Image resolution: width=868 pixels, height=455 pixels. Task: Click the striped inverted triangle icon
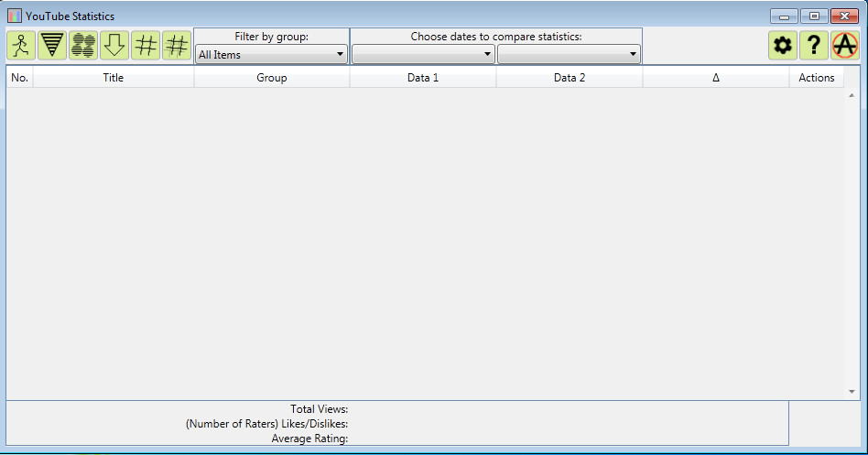point(52,46)
